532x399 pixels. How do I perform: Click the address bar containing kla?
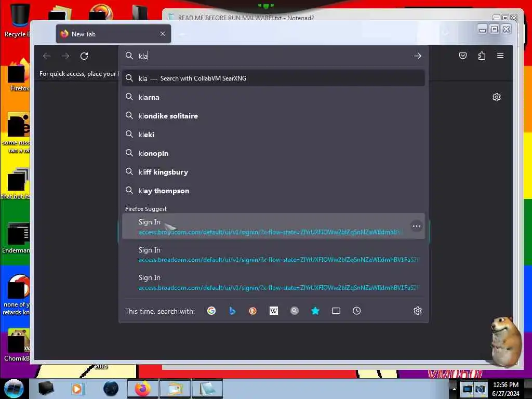click(x=273, y=56)
